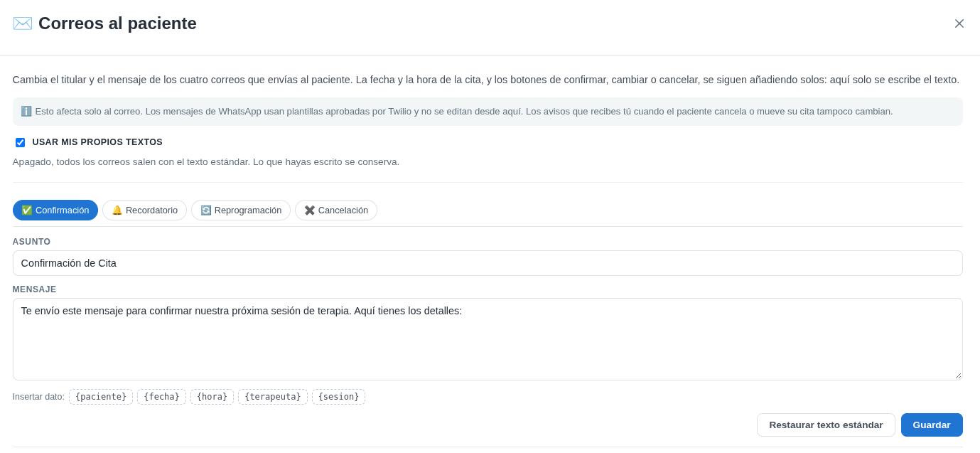Viewport: 980px width, 453px height.
Task: Click Restaurar texto estándar
Action: point(826,425)
